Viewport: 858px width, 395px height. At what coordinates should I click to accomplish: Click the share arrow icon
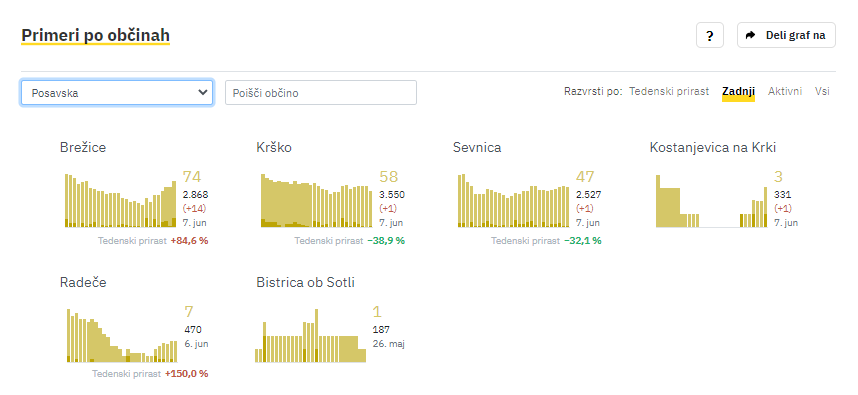(x=751, y=36)
